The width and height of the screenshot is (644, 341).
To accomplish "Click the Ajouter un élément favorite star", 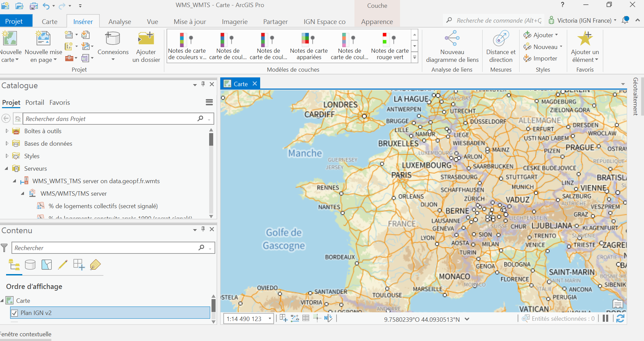I will click(585, 38).
